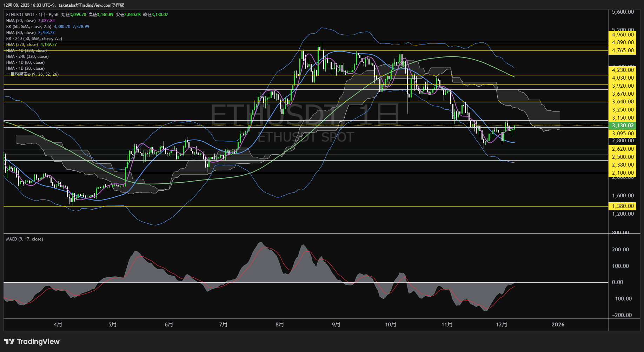Open the HMA · 240 (320, close) legend
The height and width of the screenshot is (352, 644).
27,56
